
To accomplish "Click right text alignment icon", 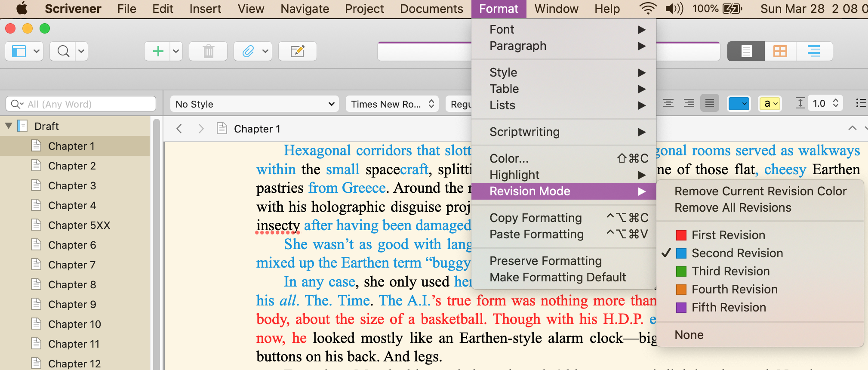I will tap(689, 103).
